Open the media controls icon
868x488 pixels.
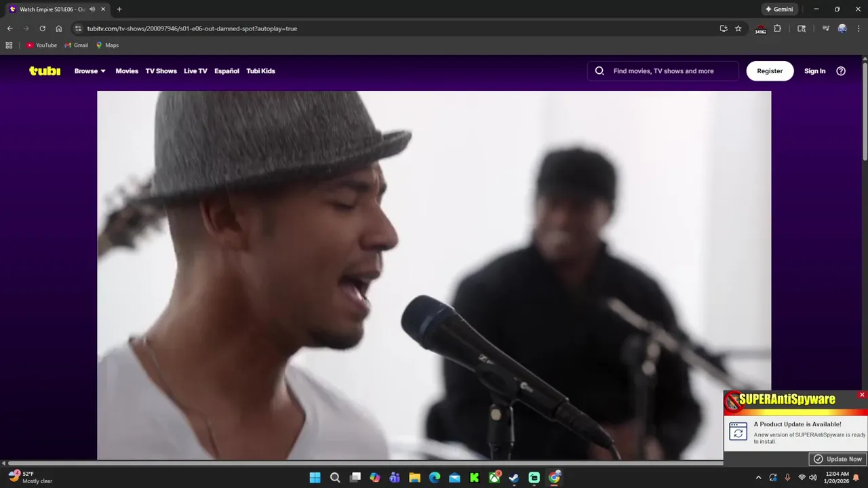point(825,28)
